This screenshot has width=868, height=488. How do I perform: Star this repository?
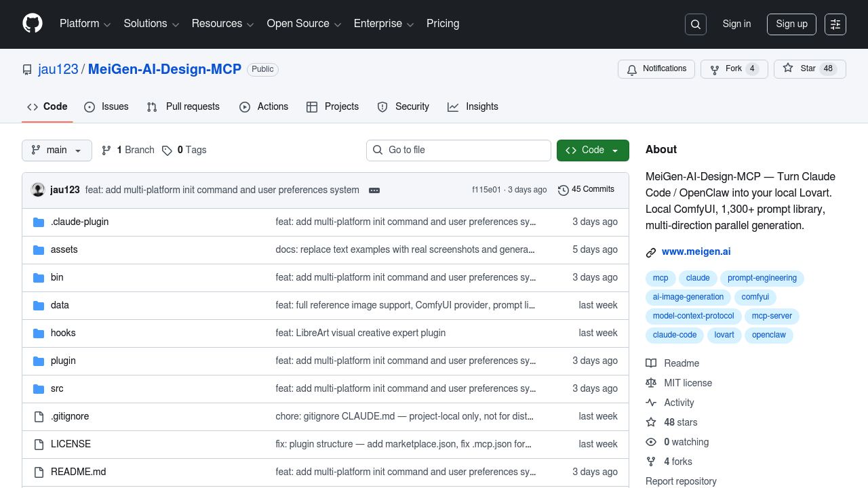tap(800, 69)
